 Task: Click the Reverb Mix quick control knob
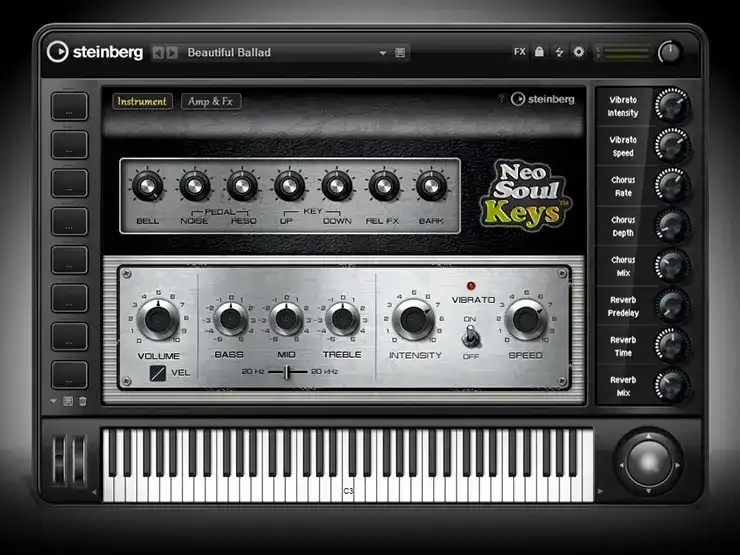pos(672,386)
